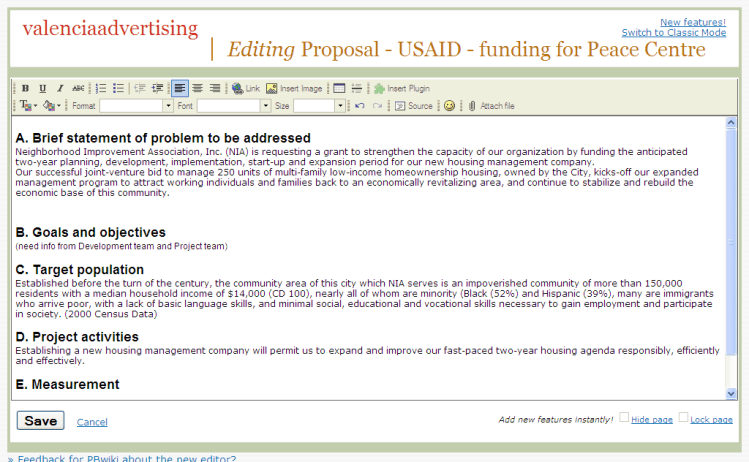Open the Lock page link

pos(711,419)
